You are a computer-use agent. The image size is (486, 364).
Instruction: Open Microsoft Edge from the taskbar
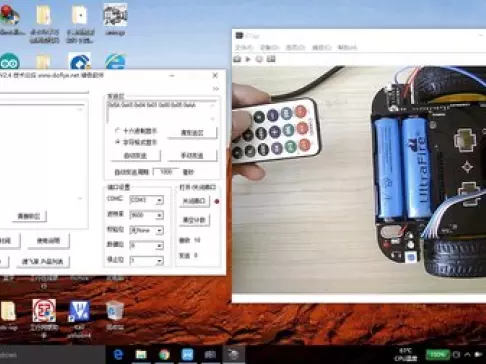[118, 355]
